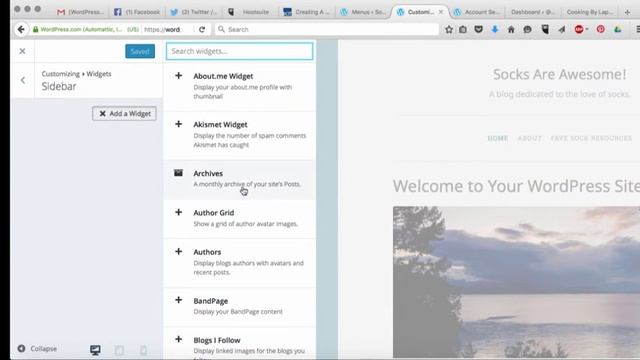Click the Hootsuite owl toolbar icon
Image resolution: width=640 pixels, height=360 pixels.
545,29
